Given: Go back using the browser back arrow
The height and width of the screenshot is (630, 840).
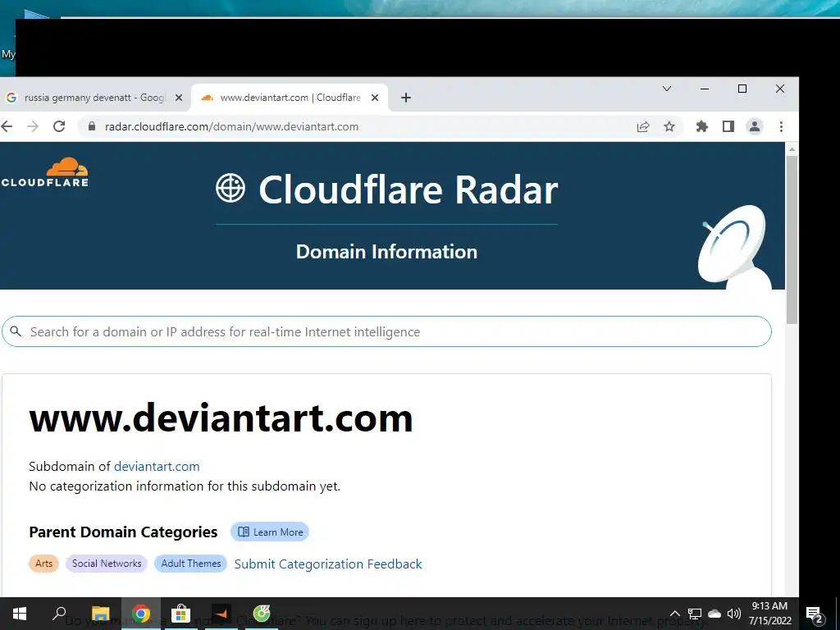Looking at the screenshot, I should tap(7, 126).
